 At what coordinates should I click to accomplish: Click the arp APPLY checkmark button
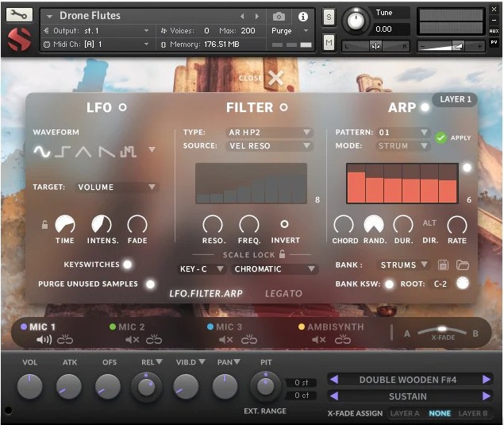(x=441, y=137)
